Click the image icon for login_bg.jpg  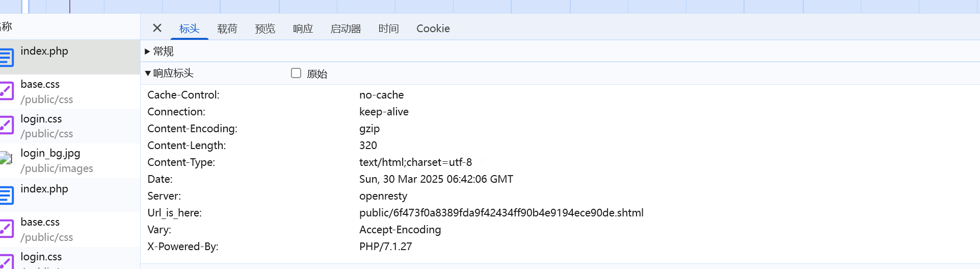pos(6,159)
